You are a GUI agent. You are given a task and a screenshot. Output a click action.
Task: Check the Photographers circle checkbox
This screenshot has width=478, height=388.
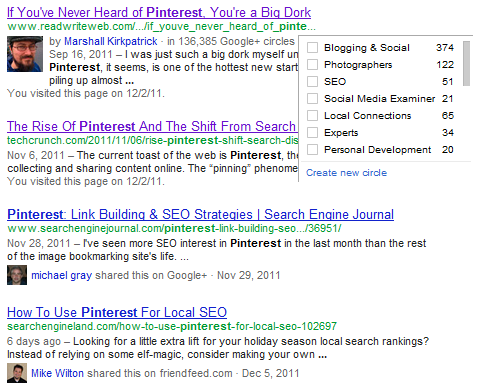(x=312, y=65)
